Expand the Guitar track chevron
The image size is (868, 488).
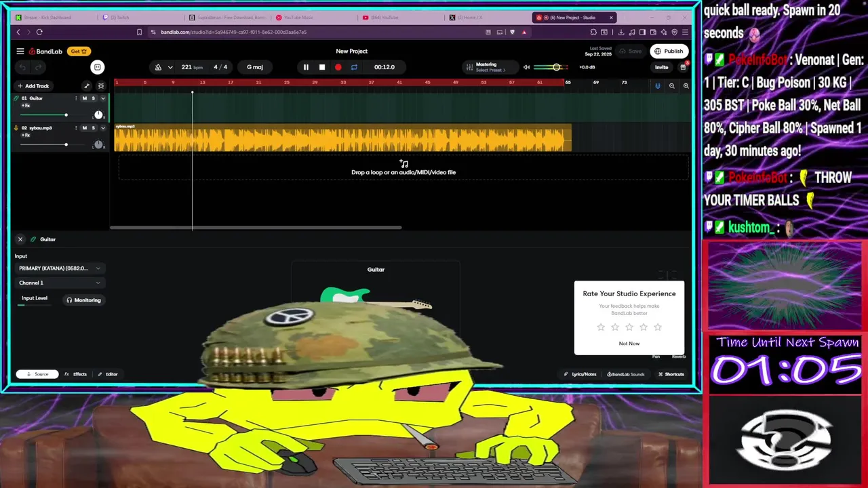click(103, 98)
